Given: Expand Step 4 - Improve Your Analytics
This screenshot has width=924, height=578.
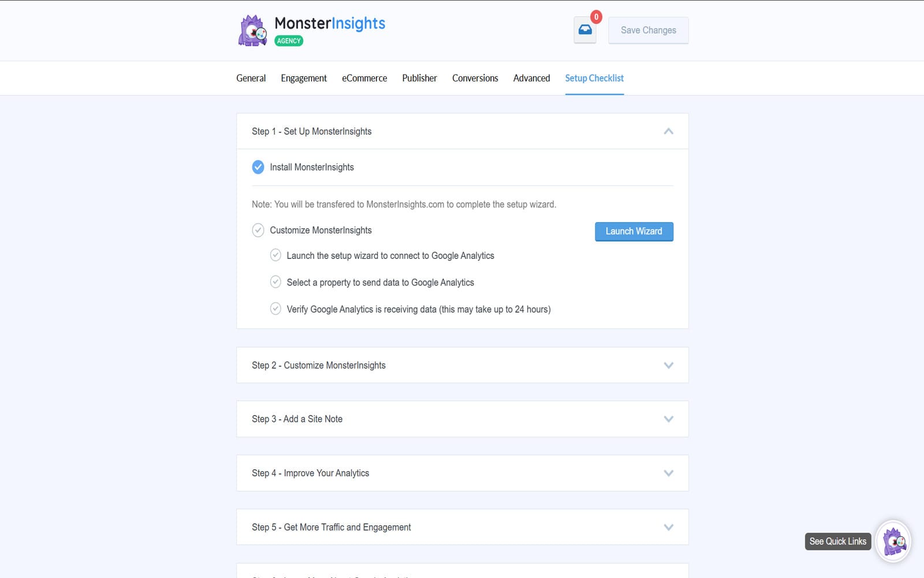Looking at the screenshot, I should tap(462, 473).
